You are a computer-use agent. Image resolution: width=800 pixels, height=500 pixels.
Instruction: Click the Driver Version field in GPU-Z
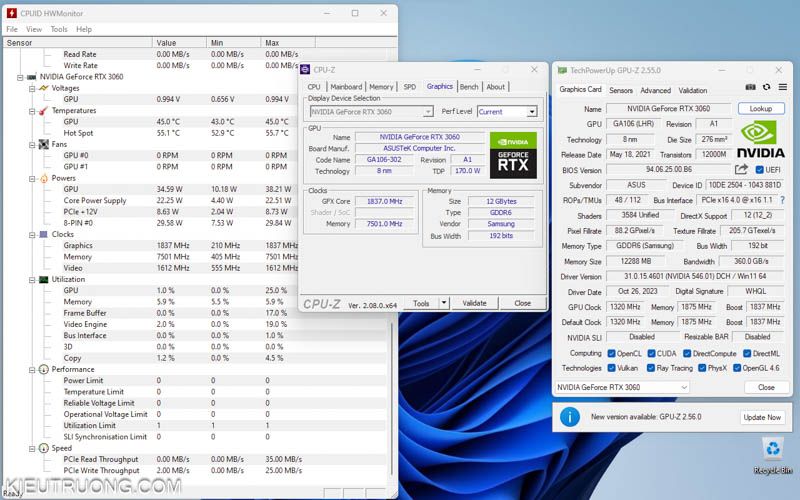coord(695,276)
